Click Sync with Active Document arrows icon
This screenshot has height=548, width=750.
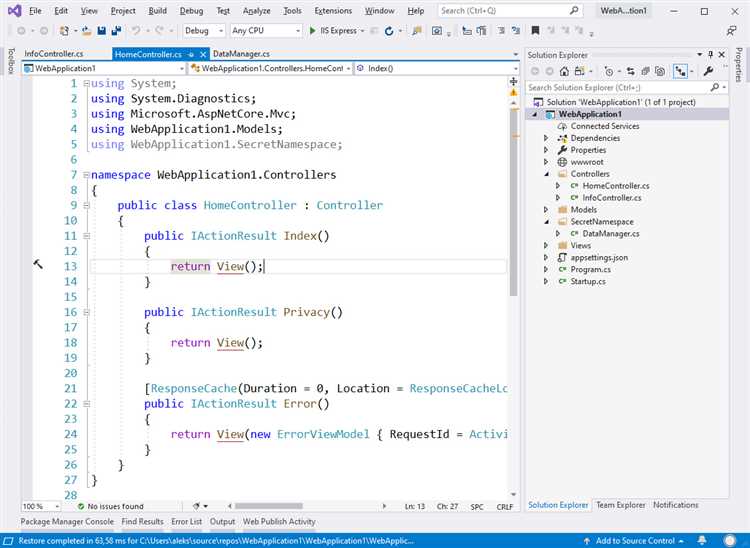630,72
